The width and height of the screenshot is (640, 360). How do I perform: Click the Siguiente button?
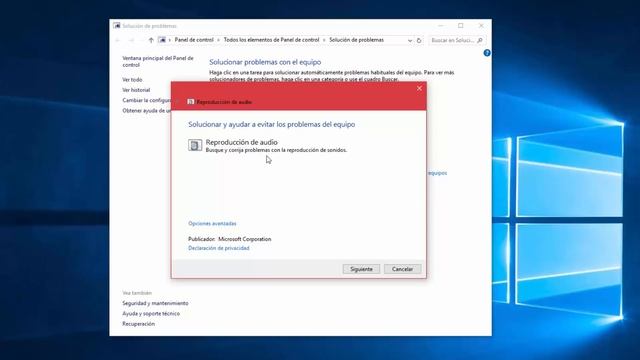coord(361,269)
